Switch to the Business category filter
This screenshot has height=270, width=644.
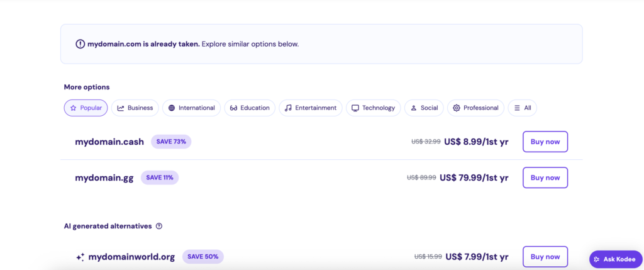pos(135,108)
